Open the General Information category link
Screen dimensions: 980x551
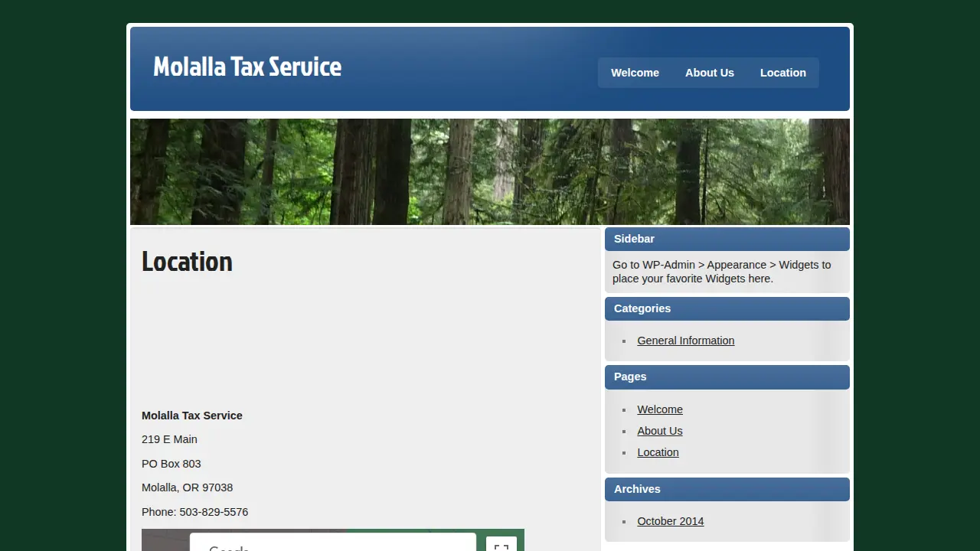coord(686,341)
